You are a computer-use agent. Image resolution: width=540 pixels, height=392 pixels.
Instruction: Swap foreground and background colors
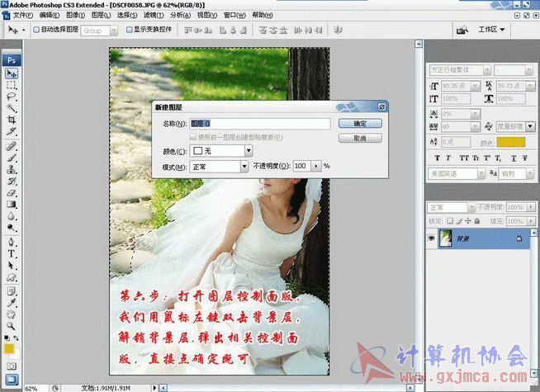tap(16, 338)
